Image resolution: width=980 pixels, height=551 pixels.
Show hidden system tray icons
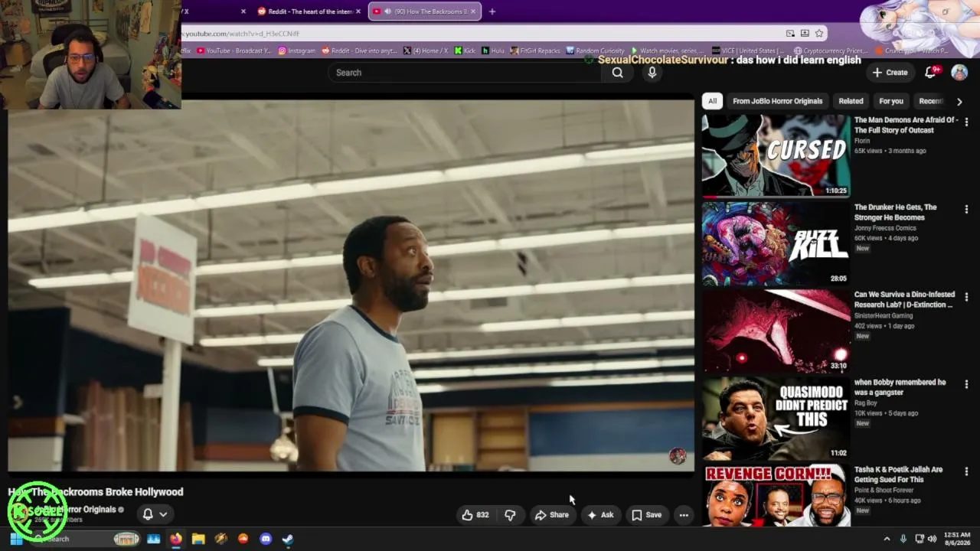coord(887,539)
